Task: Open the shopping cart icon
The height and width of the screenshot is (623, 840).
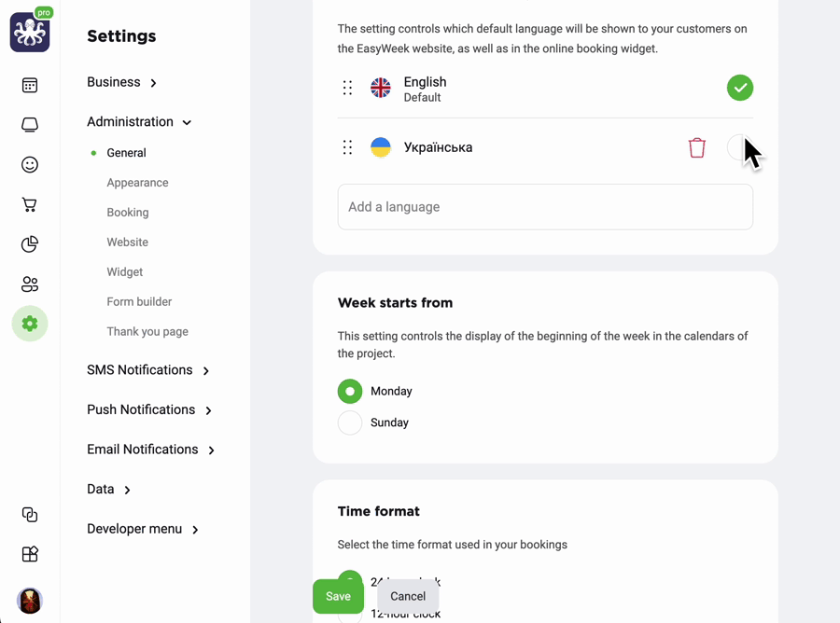Action: [x=30, y=204]
